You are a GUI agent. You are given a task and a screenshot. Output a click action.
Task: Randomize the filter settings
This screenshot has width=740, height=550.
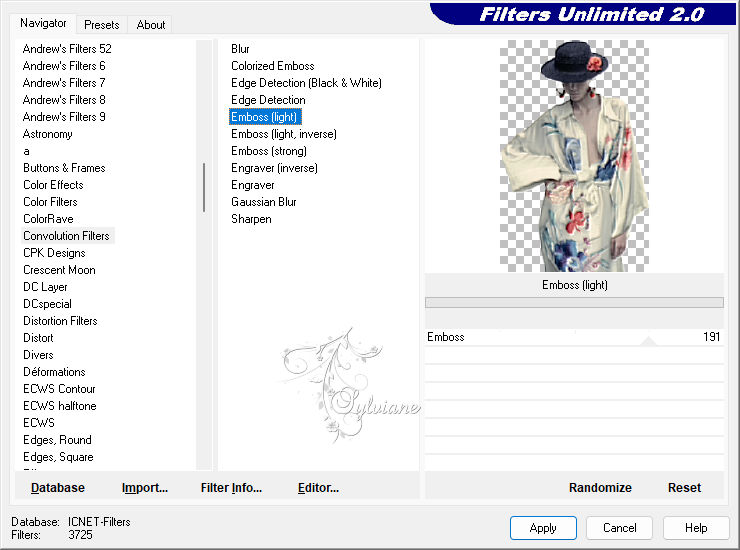click(600, 488)
